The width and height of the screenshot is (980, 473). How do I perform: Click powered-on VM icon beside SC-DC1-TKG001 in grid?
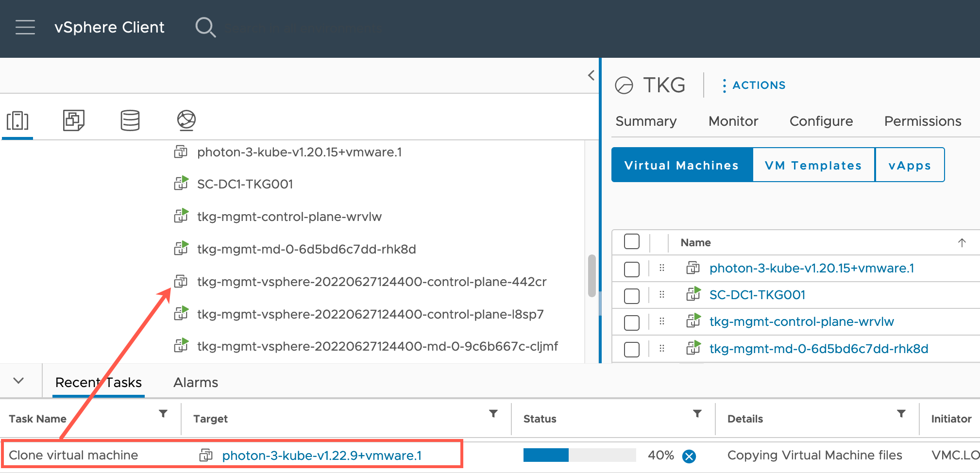(693, 294)
